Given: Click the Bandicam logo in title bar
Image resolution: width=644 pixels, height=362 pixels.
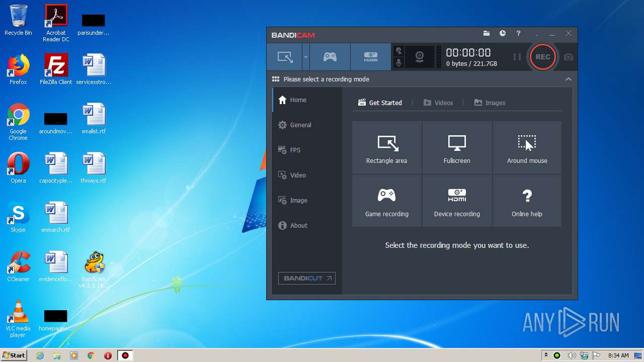Looking at the screenshot, I should 293,35.
